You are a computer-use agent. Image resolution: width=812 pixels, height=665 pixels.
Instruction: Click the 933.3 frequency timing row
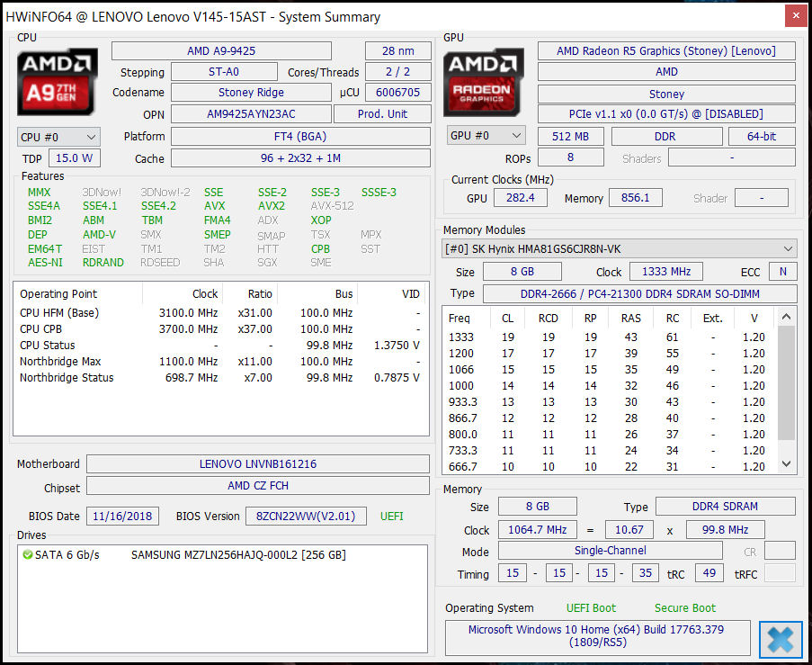pos(609,401)
